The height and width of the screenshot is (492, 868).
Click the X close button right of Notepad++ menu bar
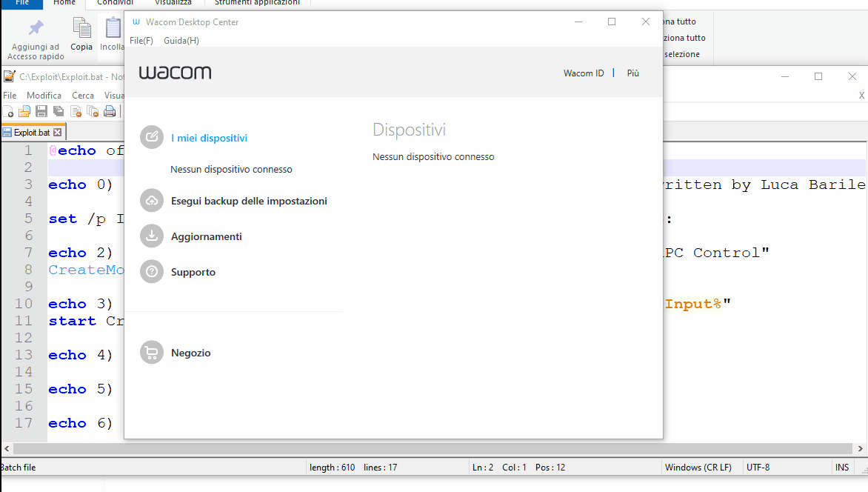click(x=861, y=96)
